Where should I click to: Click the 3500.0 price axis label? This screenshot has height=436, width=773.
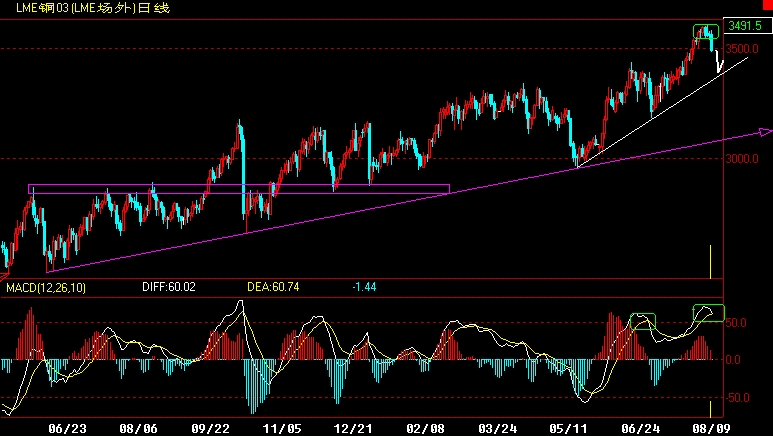click(x=742, y=49)
